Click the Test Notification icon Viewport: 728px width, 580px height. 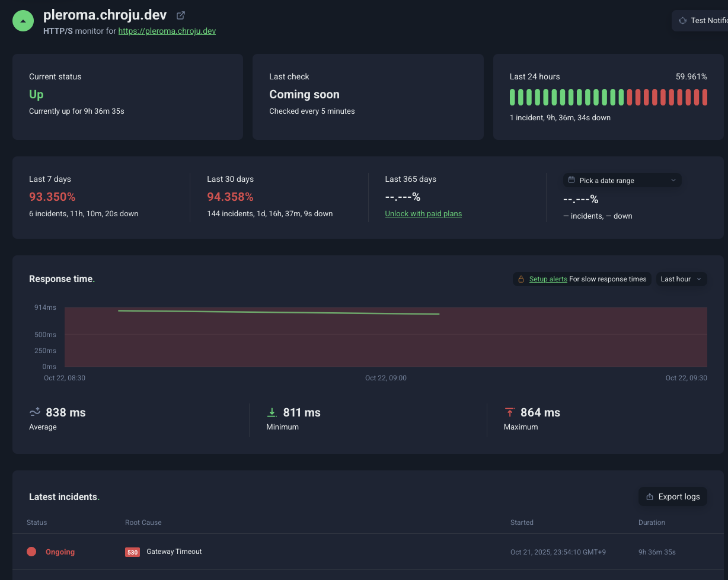coord(682,21)
